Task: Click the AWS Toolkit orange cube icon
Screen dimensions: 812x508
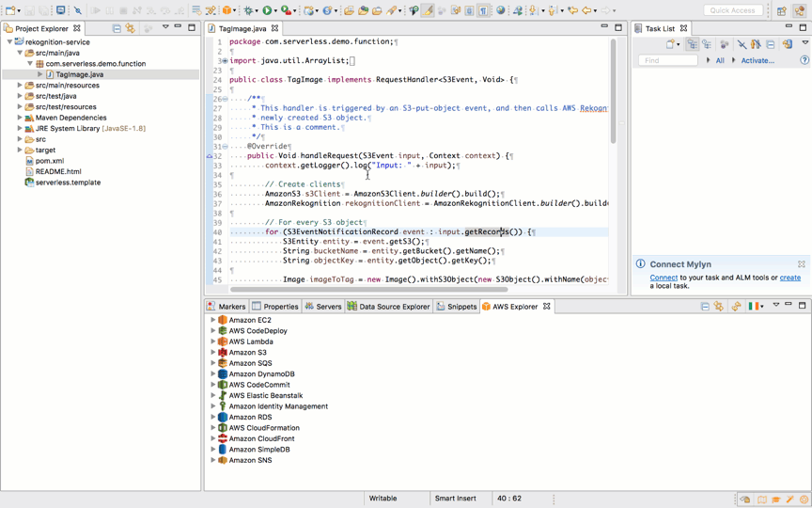Action: pyautogui.click(x=228, y=10)
